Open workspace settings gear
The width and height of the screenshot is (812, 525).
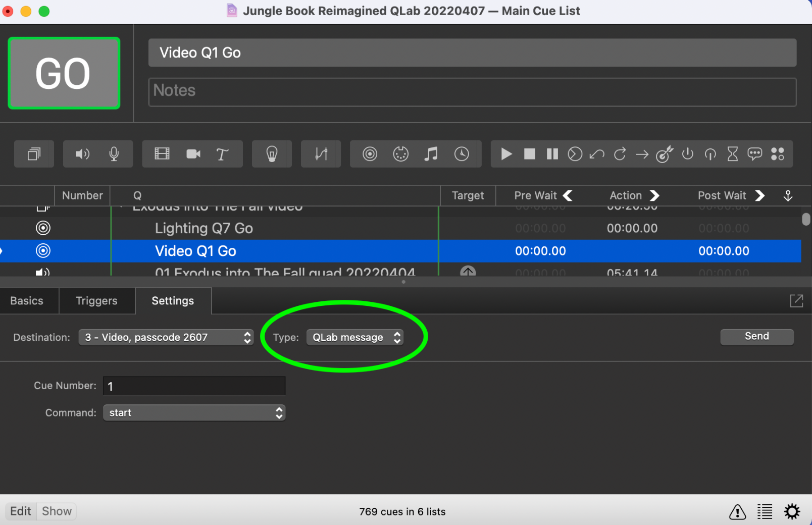point(792,512)
